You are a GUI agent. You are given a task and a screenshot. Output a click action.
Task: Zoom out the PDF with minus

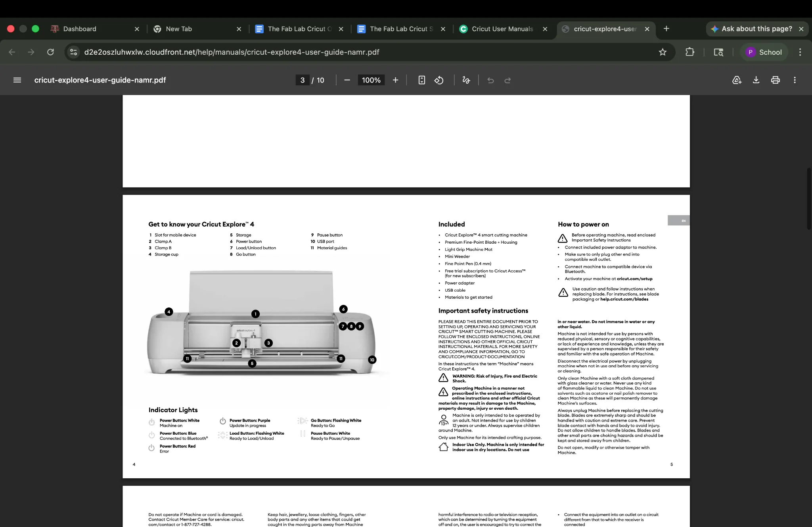[347, 80]
